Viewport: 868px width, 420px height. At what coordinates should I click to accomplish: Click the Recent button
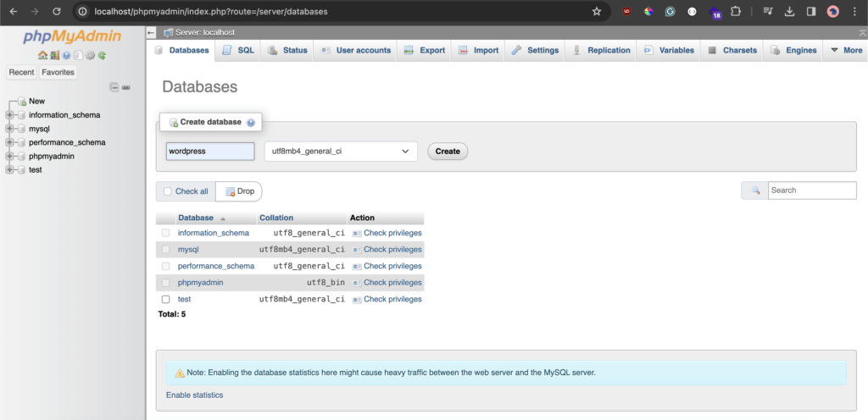[x=21, y=72]
